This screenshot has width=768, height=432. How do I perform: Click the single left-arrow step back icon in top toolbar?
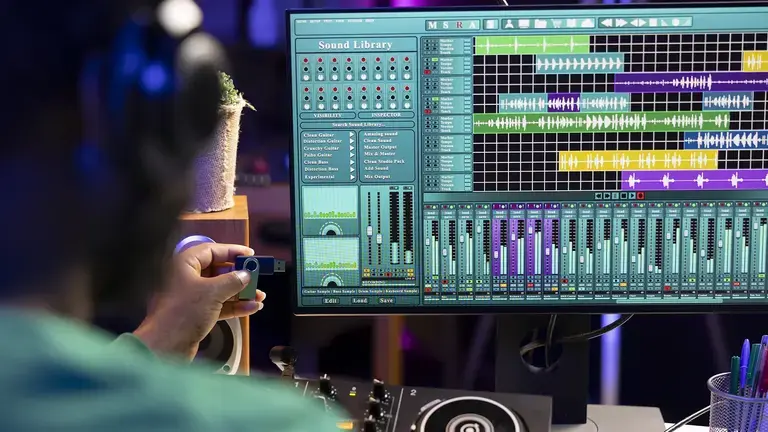click(x=634, y=23)
